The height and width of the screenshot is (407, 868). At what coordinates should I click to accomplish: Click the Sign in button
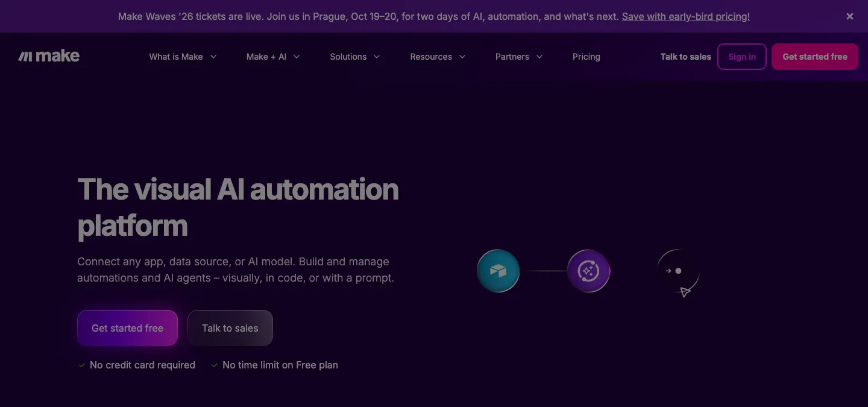[x=742, y=57]
